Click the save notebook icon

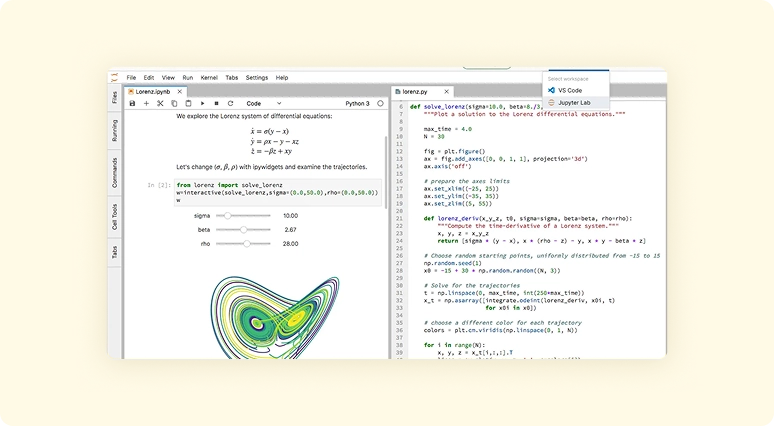point(133,103)
